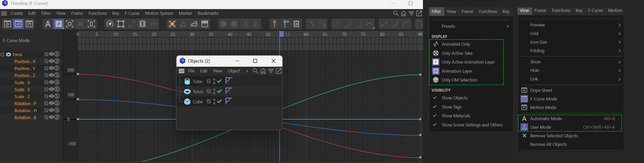This screenshot has width=644, height=163.
Task: Toggle Show Tags checkmark
Action: 435,107
